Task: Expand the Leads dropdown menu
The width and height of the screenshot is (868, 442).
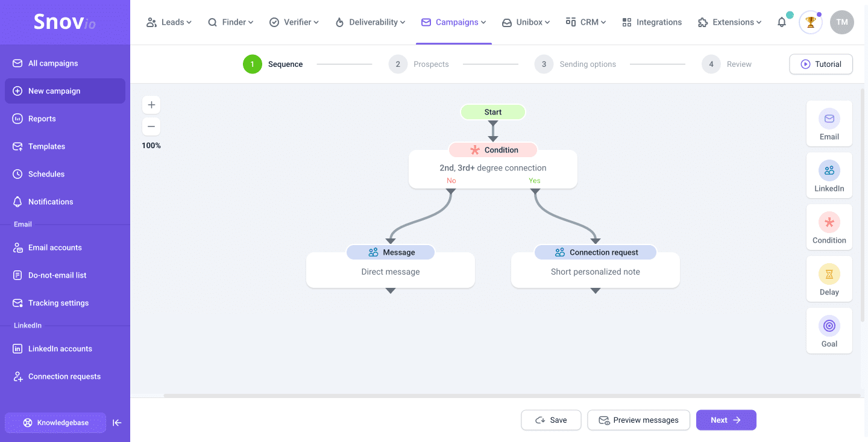Action: click(x=169, y=22)
